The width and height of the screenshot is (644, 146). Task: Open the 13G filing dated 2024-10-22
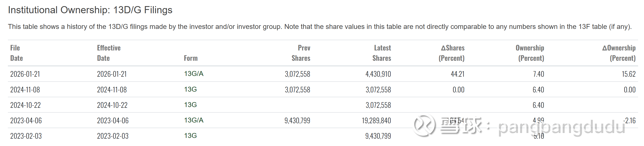[x=190, y=105]
